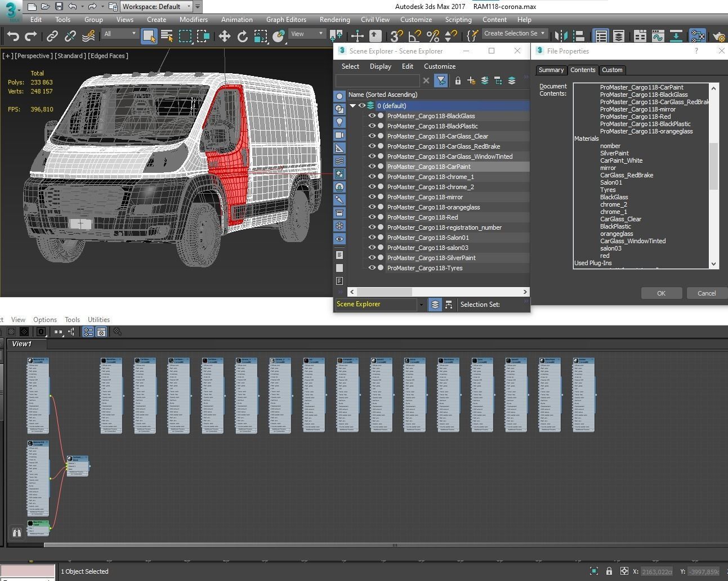Click File Properties contents vertical scrollbar thumb
The height and width of the screenshot is (581, 728).
(x=713, y=166)
